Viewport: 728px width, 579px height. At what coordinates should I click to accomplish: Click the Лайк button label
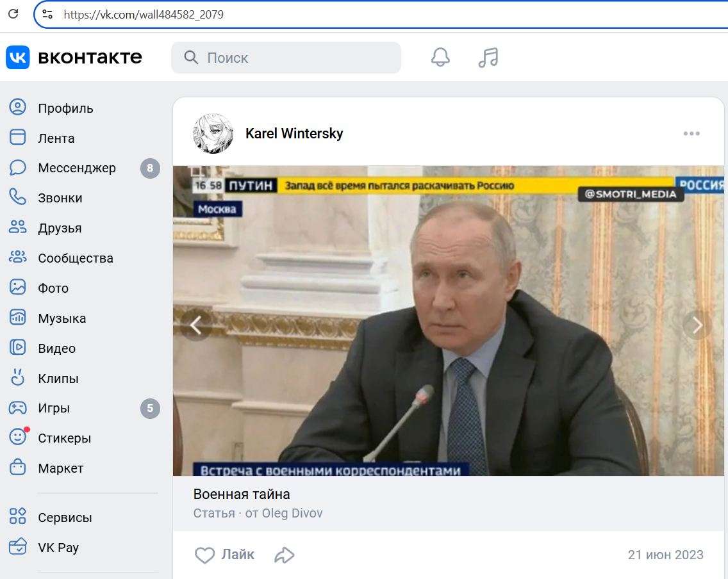coord(238,555)
